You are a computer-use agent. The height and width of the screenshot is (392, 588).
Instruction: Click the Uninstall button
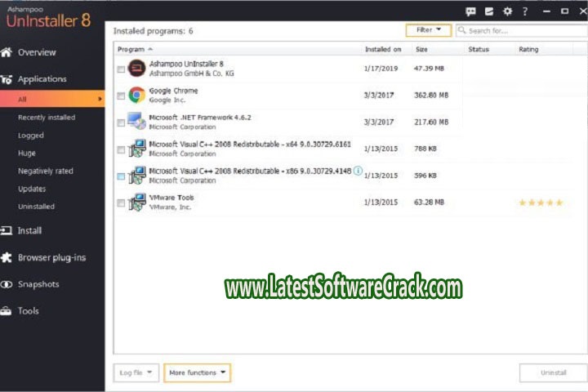(553, 372)
